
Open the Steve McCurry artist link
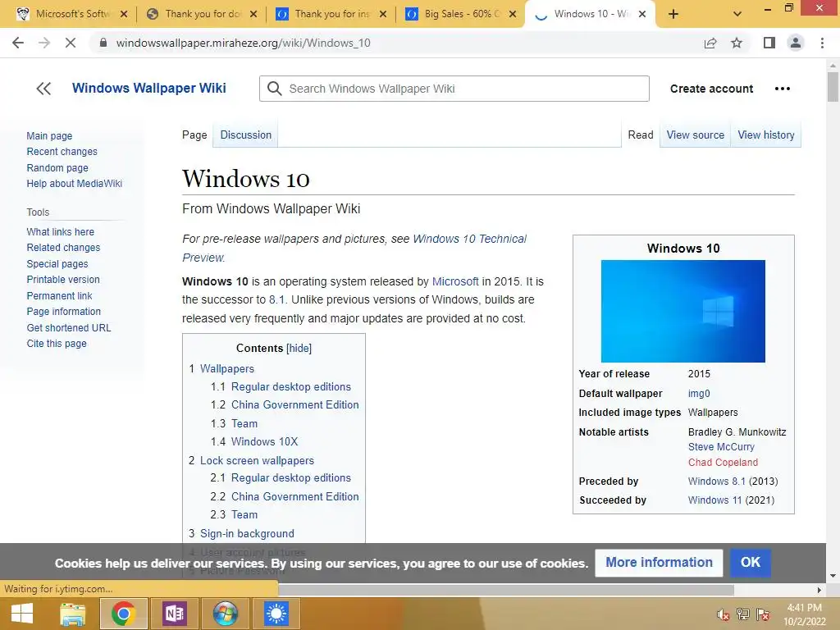721,447
